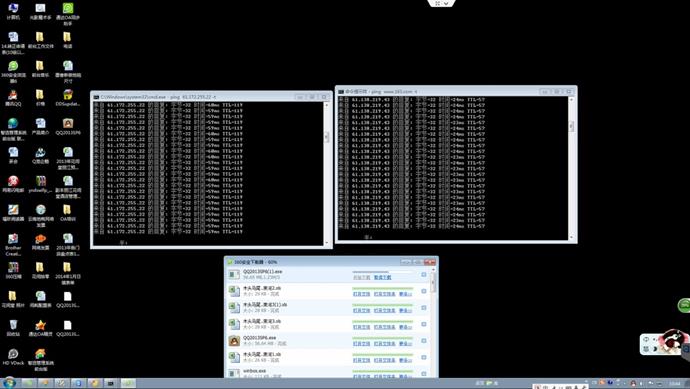690x389 pixels.
Task: Tick the checkbox beside QQ2013SP6(1).exe download
Action: coord(424,275)
